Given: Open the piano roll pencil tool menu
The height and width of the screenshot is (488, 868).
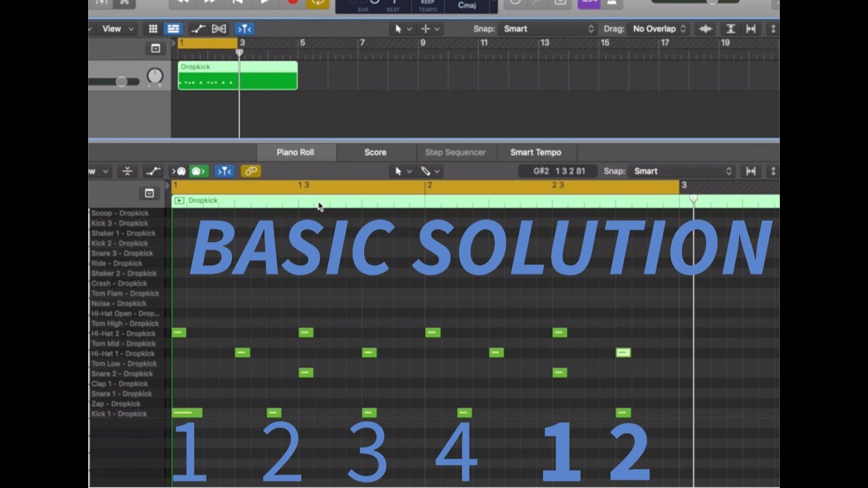Looking at the screenshot, I should (x=430, y=171).
